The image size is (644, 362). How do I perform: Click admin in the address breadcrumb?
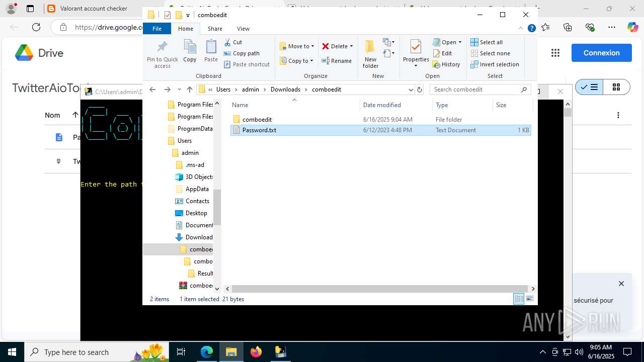[x=251, y=89]
